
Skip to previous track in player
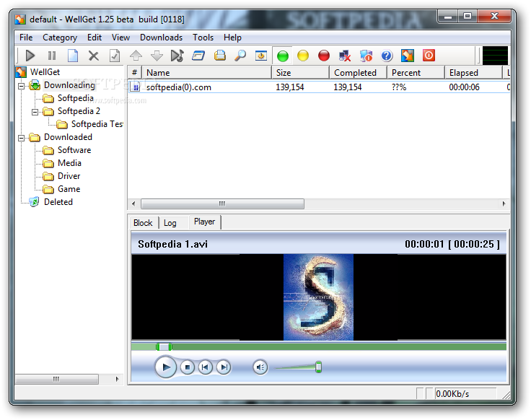tap(205, 367)
